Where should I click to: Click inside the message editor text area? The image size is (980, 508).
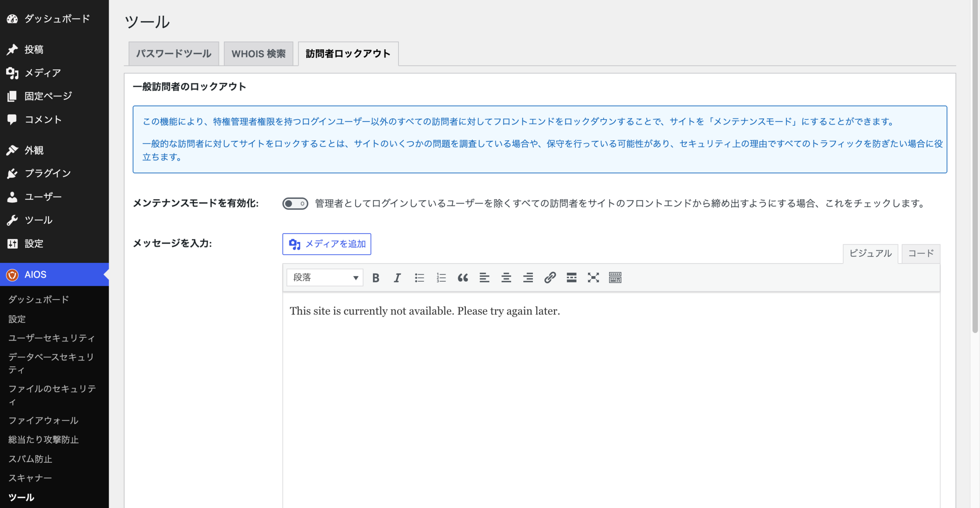click(x=611, y=400)
